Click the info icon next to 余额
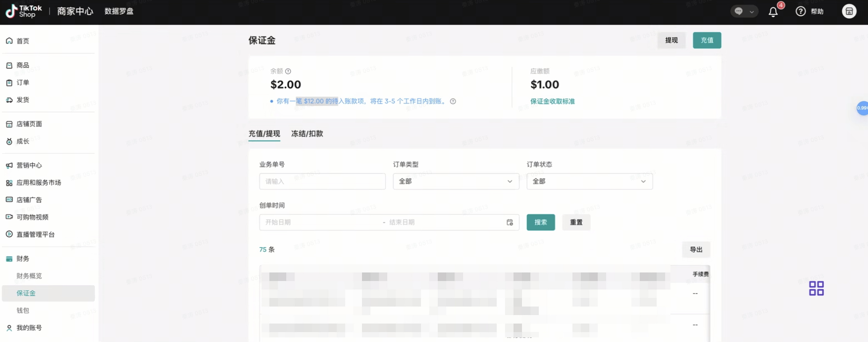Viewport: 868px width, 342px height. point(288,71)
